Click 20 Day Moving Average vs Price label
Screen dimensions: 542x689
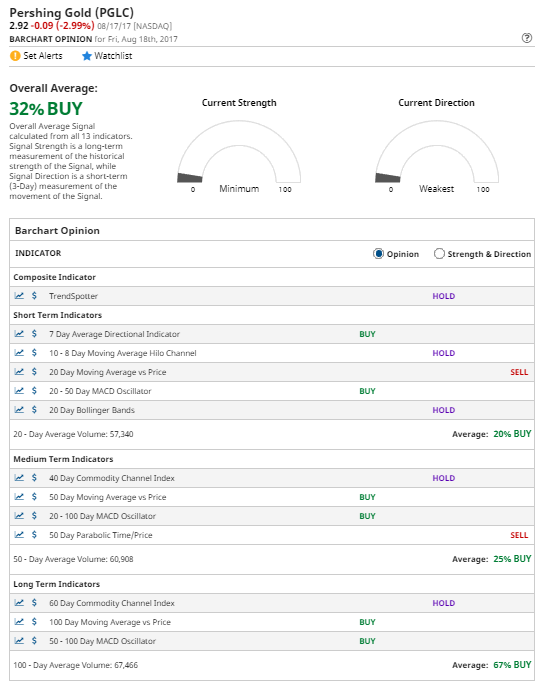point(108,372)
